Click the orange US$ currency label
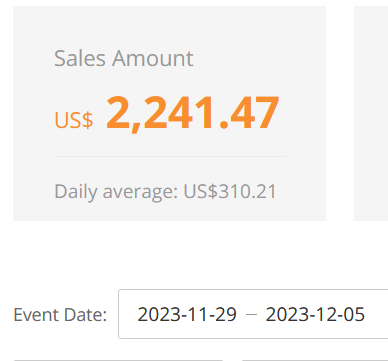 tap(74, 120)
